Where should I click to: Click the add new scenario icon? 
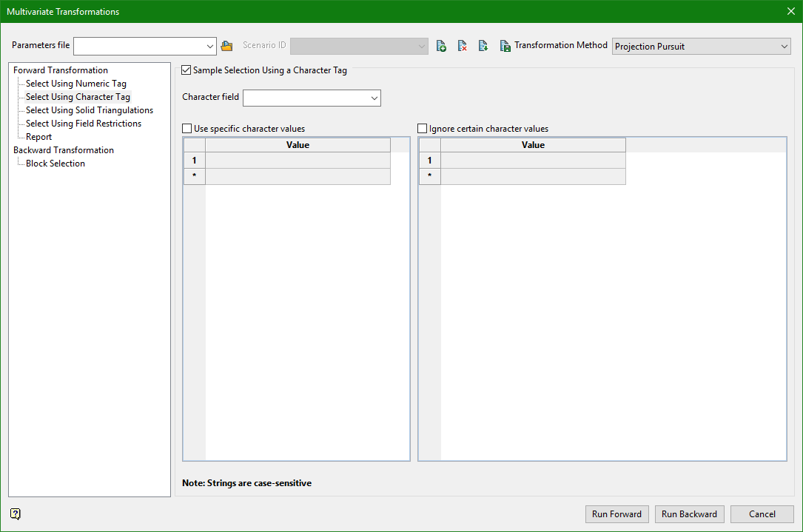[x=441, y=46]
